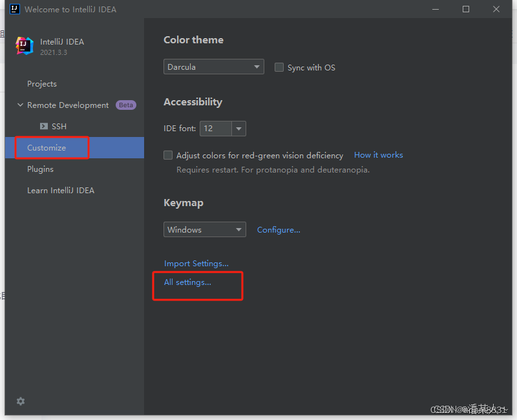Open All settings... link
517x420 pixels.
click(x=187, y=282)
